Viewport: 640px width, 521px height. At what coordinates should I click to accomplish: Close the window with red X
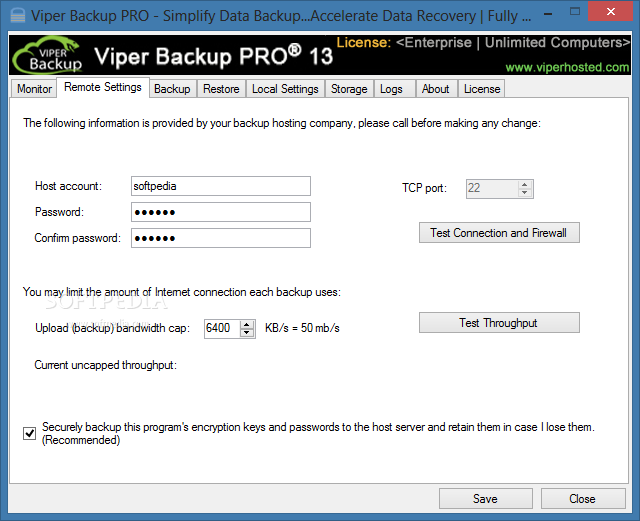click(x=611, y=12)
